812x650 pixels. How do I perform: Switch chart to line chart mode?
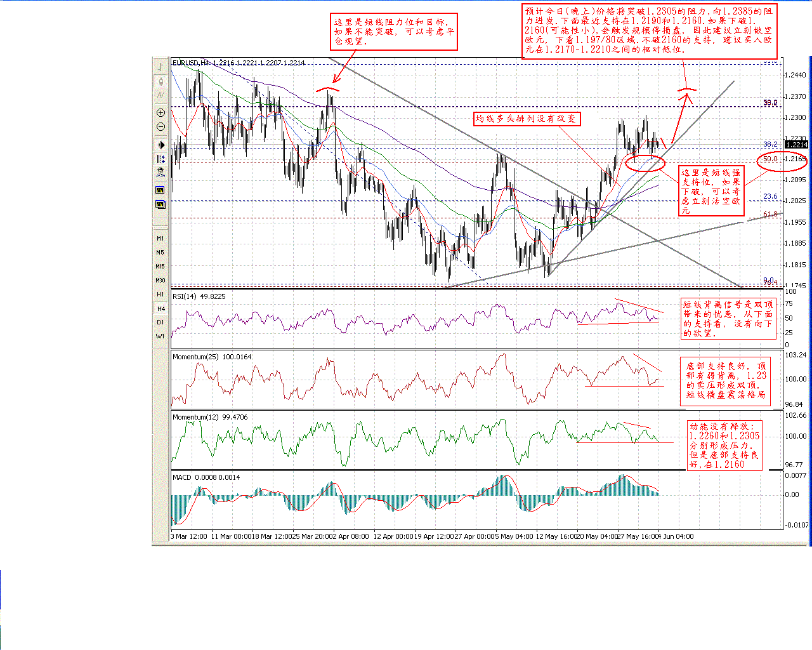point(160,95)
